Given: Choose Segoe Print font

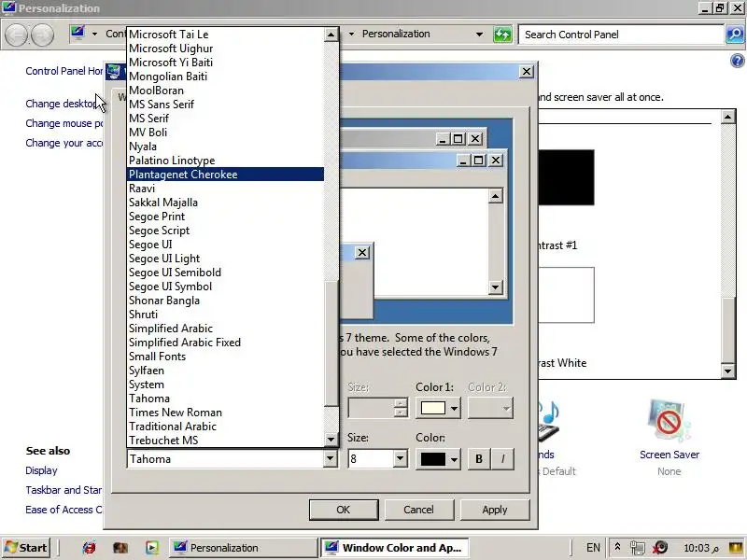Looking at the screenshot, I should [226, 217].
